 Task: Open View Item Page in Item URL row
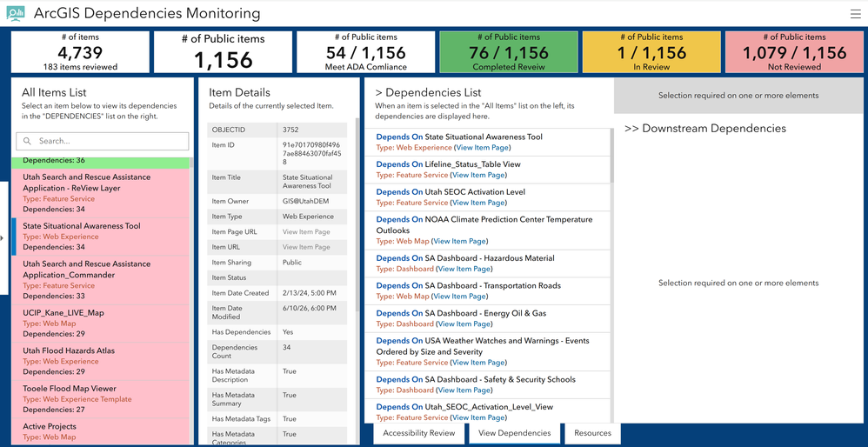pyautogui.click(x=306, y=247)
